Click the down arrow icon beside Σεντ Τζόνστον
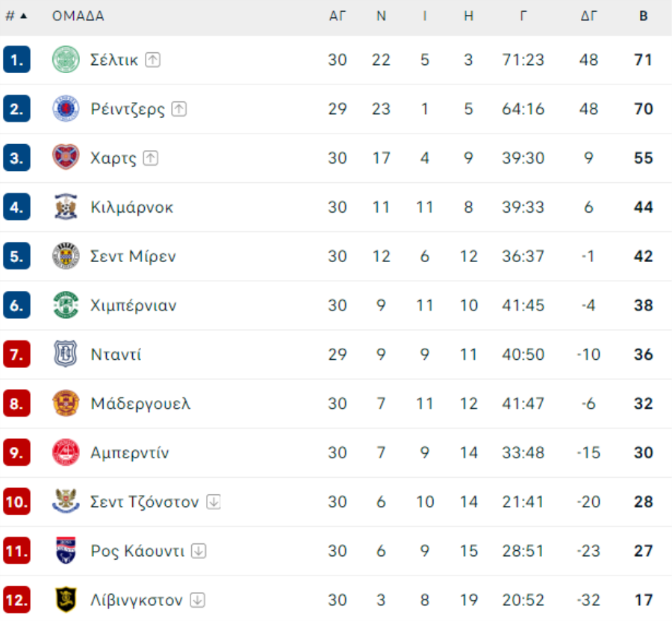672x621 pixels. pos(214,502)
